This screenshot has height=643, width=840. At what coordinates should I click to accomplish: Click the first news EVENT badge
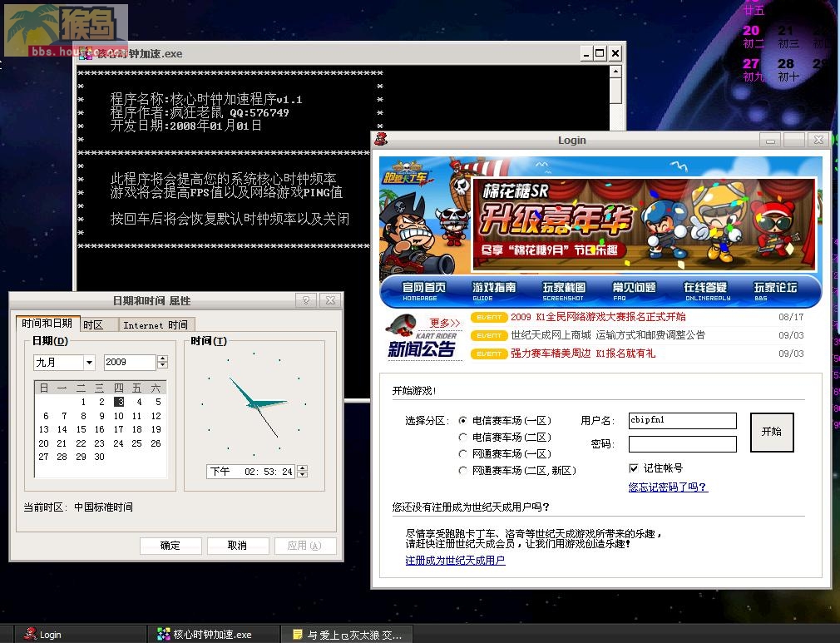click(x=489, y=317)
